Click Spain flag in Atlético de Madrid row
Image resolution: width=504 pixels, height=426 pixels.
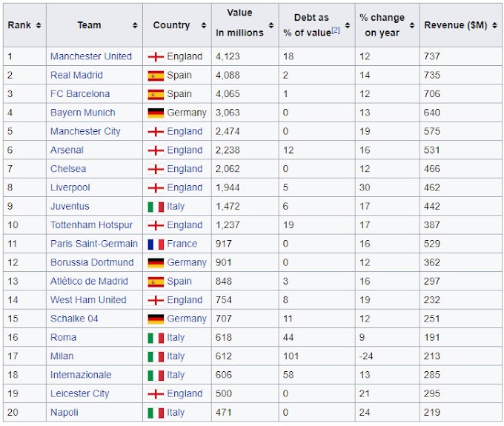click(x=156, y=282)
